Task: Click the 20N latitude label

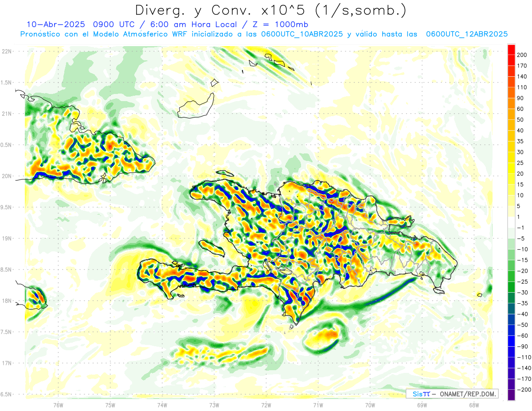Action: [x=7, y=176]
